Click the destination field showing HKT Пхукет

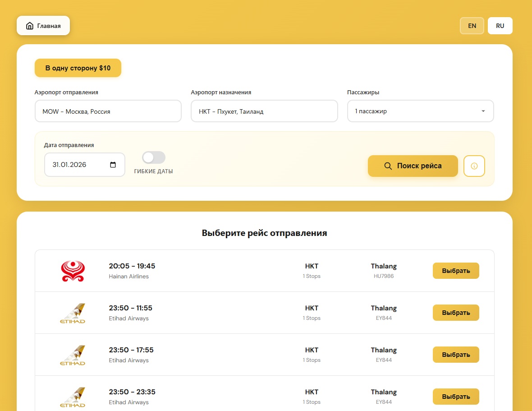264,111
